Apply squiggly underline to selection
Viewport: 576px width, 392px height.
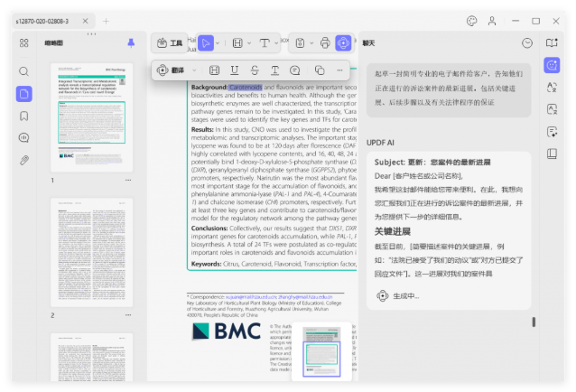274,70
